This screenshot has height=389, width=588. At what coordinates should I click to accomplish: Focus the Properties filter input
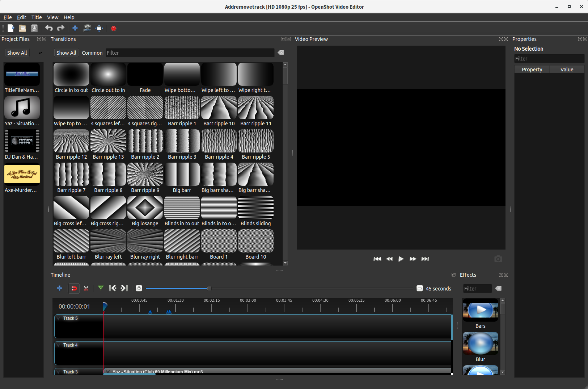click(549, 59)
